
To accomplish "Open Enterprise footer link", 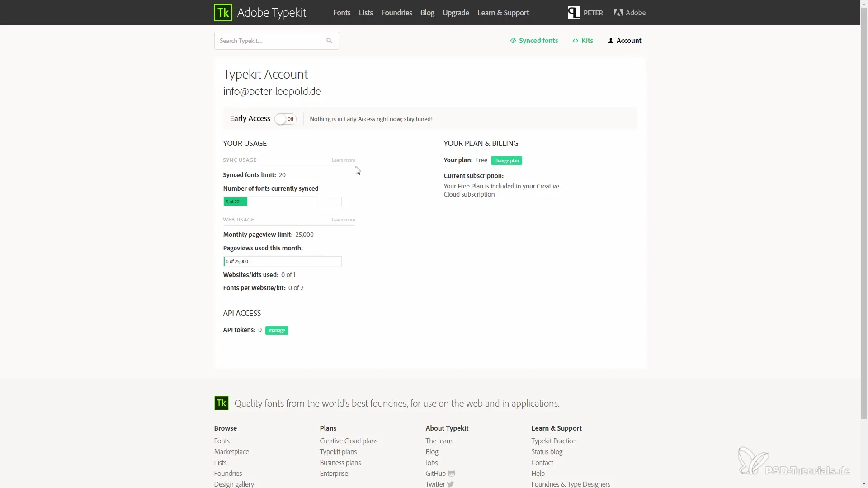I will [334, 474].
